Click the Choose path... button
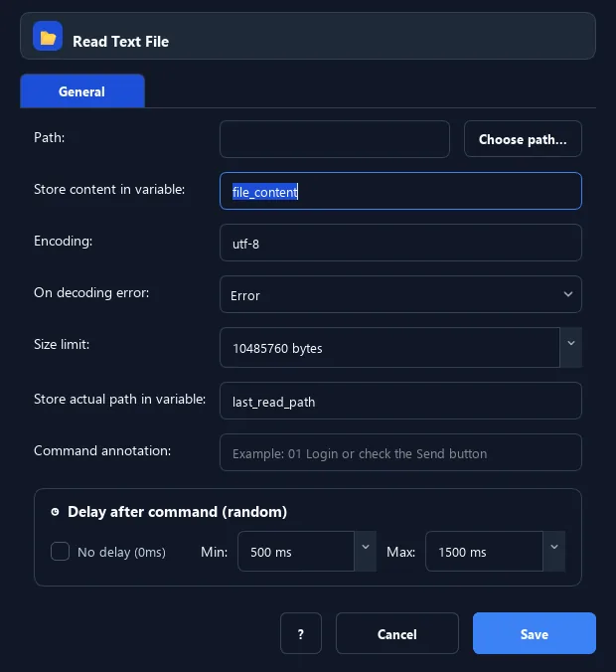The width and height of the screenshot is (616, 672). [523, 139]
